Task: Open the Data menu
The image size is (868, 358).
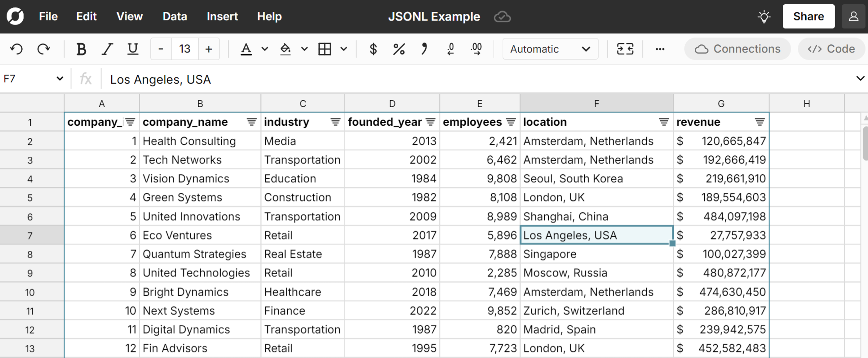Action: tap(175, 16)
